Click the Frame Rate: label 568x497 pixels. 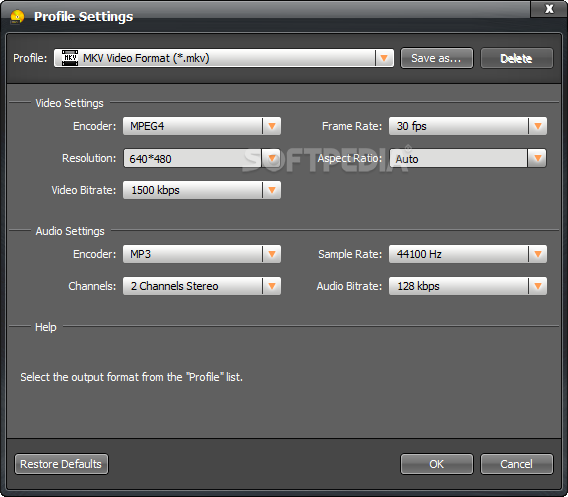tap(352, 126)
